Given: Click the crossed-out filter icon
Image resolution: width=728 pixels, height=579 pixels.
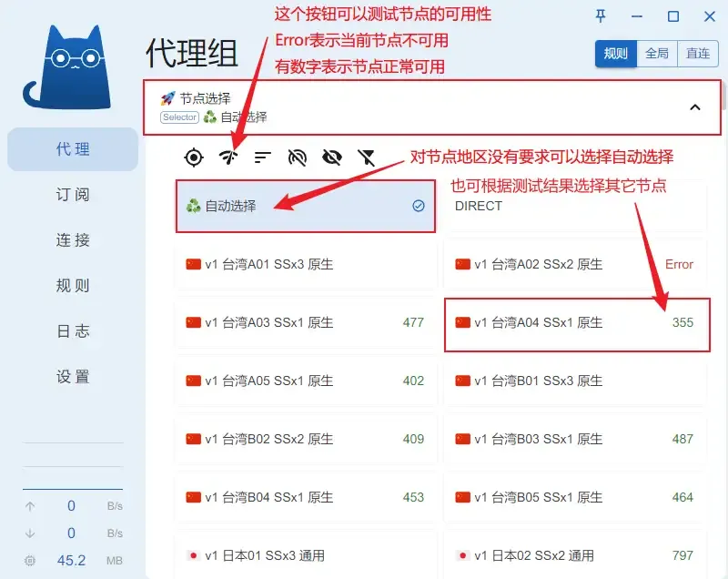Looking at the screenshot, I should click(x=367, y=157).
